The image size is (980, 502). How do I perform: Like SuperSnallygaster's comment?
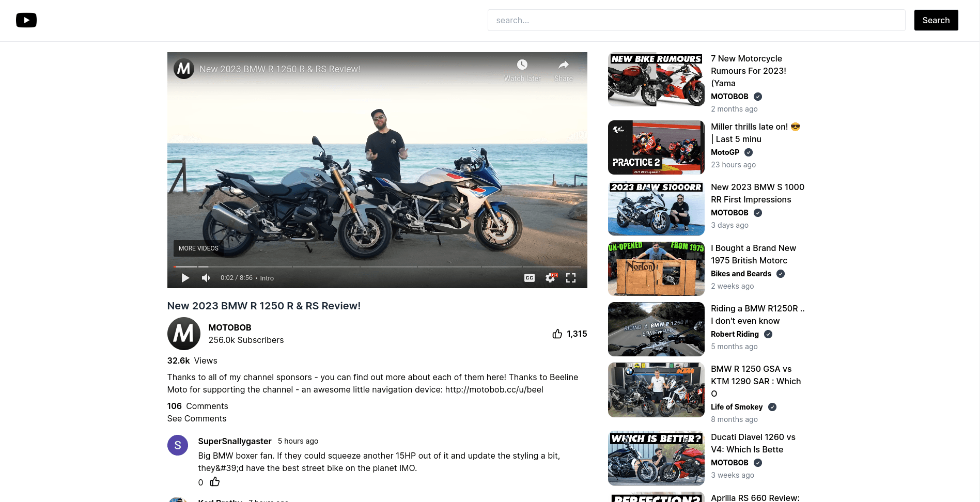(215, 482)
